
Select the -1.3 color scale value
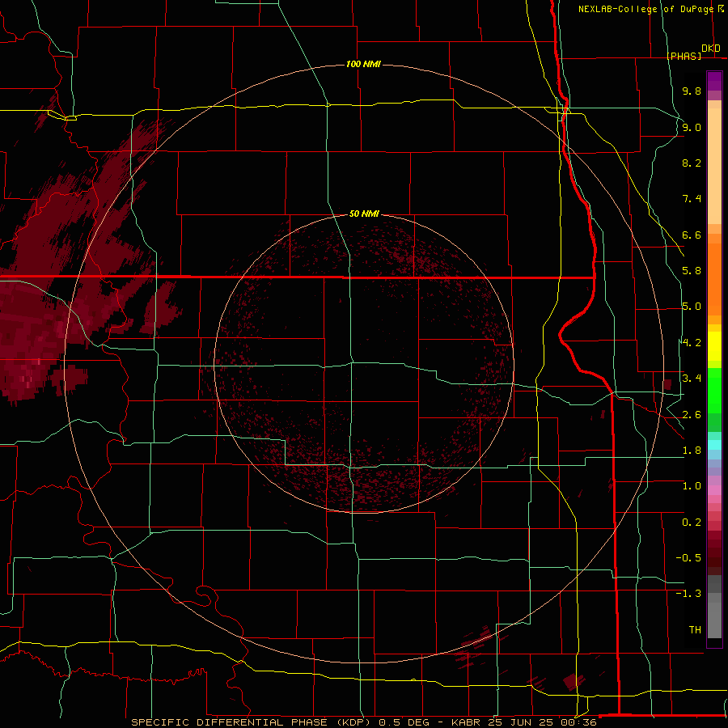pos(688,594)
